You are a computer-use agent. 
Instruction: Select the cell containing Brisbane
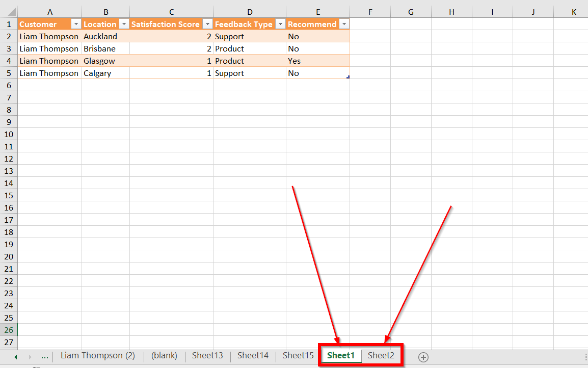pos(106,49)
